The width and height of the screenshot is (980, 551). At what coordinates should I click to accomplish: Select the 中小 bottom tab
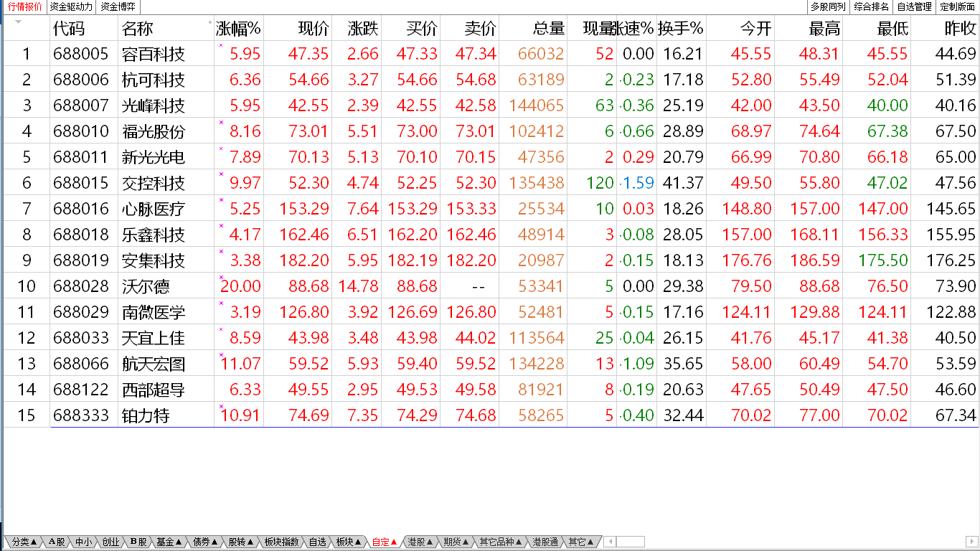(x=84, y=542)
